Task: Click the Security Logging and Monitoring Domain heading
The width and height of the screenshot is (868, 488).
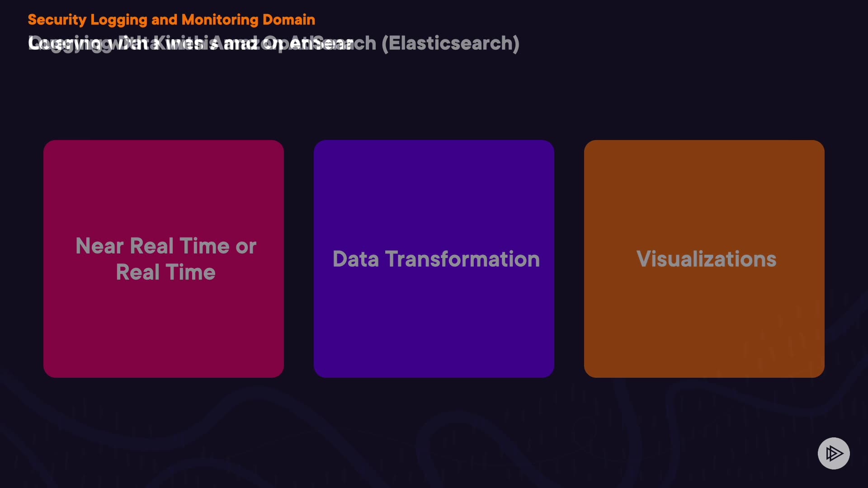Action: click(x=171, y=20)
